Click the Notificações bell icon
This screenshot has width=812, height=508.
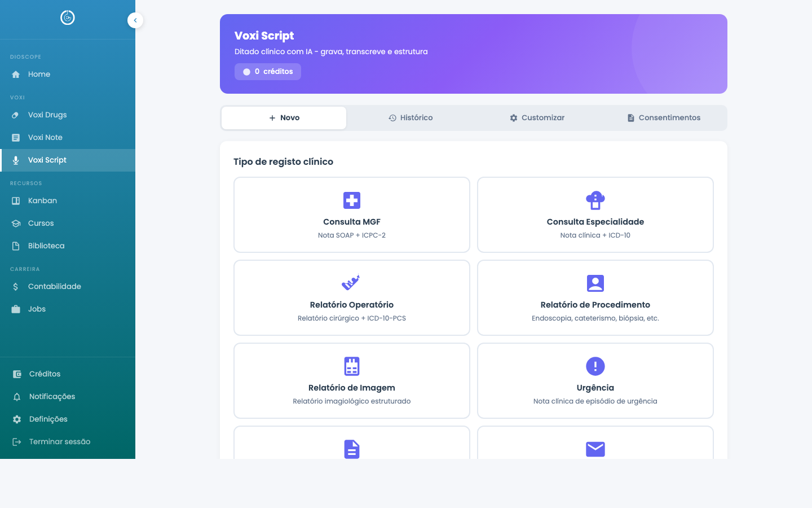coord(15,396)
